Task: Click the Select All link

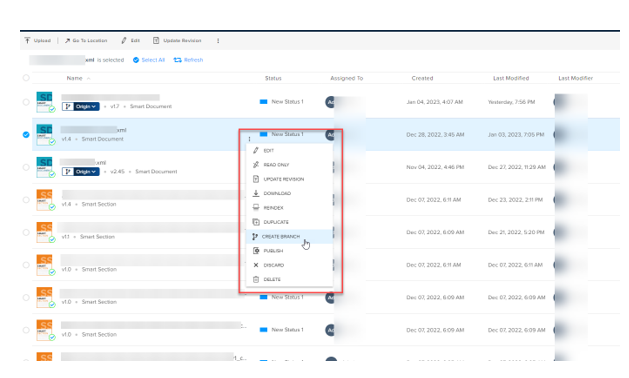Action: tap(153, 60)
